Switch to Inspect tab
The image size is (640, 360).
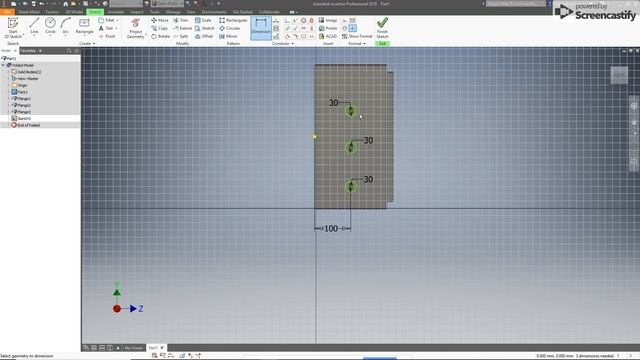coord(137,12)
